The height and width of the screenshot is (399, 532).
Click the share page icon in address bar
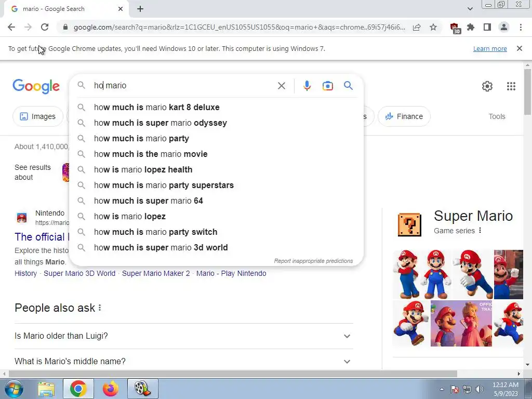coord(417,27)
